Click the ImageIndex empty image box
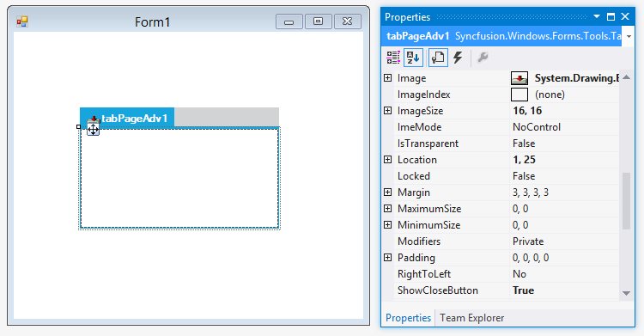Image resolution: width=644 pixels, height=336 pixels. [x=519, y=95]
